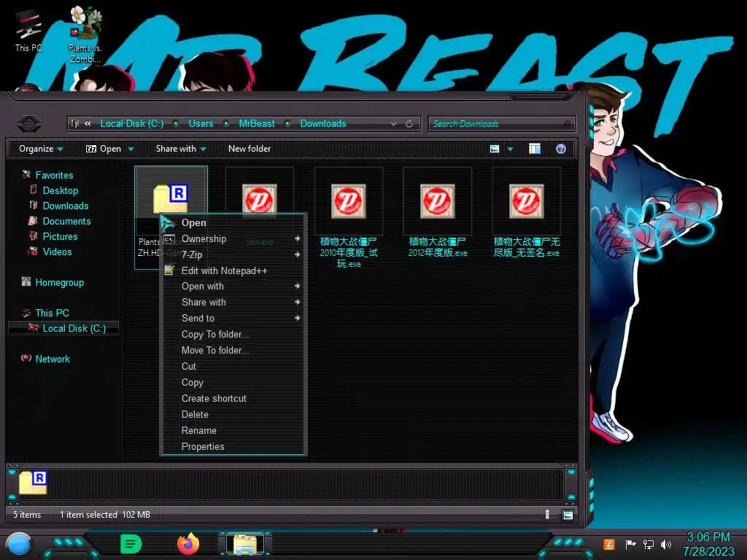The width and height of the screenshot is (747, 560).
Task: Choose Move To folder...
Action: 233,351
